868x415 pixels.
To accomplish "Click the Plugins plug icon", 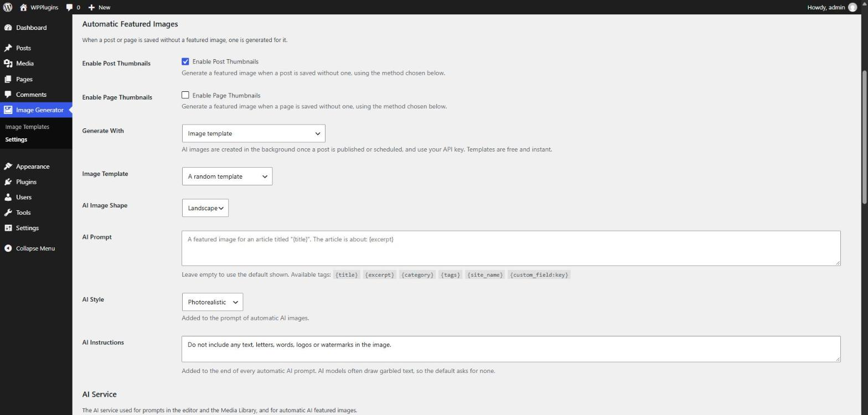I will point(8,182).
